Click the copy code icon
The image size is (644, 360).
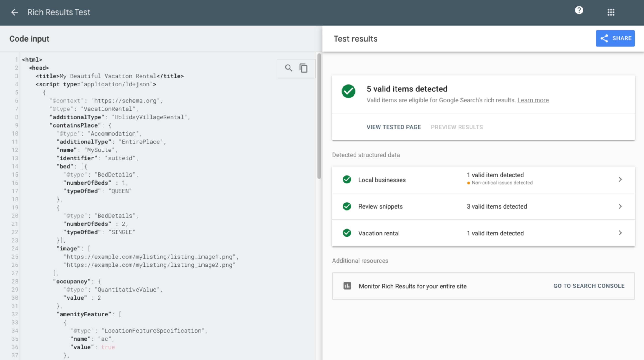[x=304, y=68]
